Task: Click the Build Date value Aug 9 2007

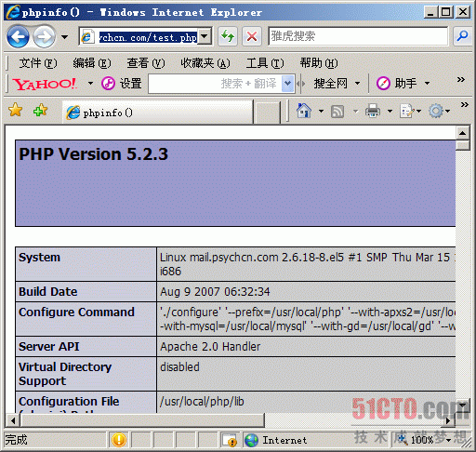Action: (215, 292)
